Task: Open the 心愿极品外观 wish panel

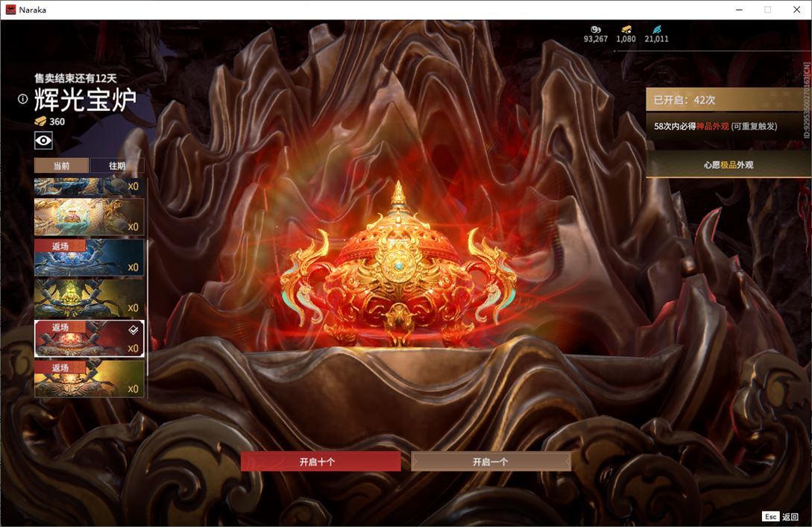Action: [728, 165]
